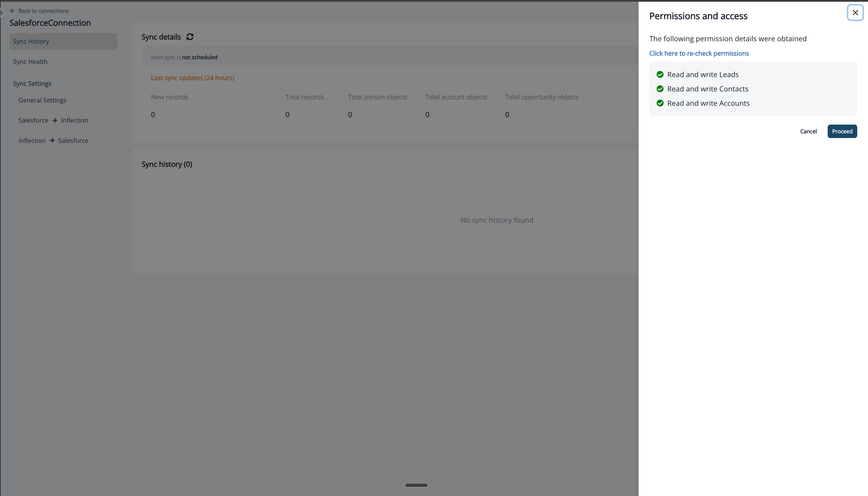Click the refresh icon next to Sync details
The height and width of the screenshot is (496, 868).
(190, 37)
